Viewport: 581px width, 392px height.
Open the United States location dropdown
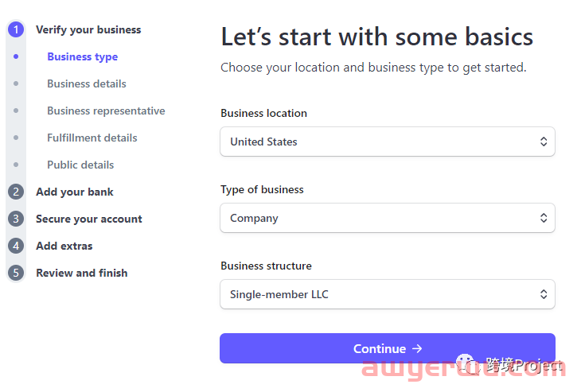point(387,142)
